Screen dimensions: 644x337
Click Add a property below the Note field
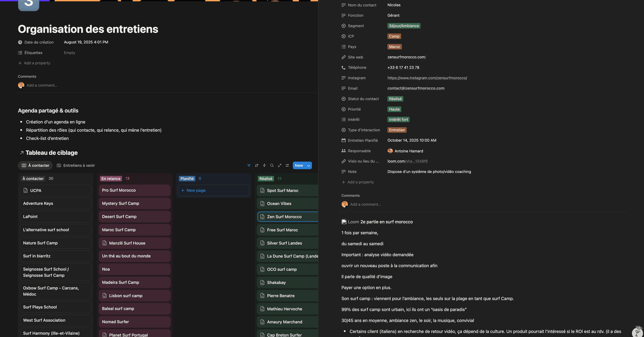[x=358, y=182]
